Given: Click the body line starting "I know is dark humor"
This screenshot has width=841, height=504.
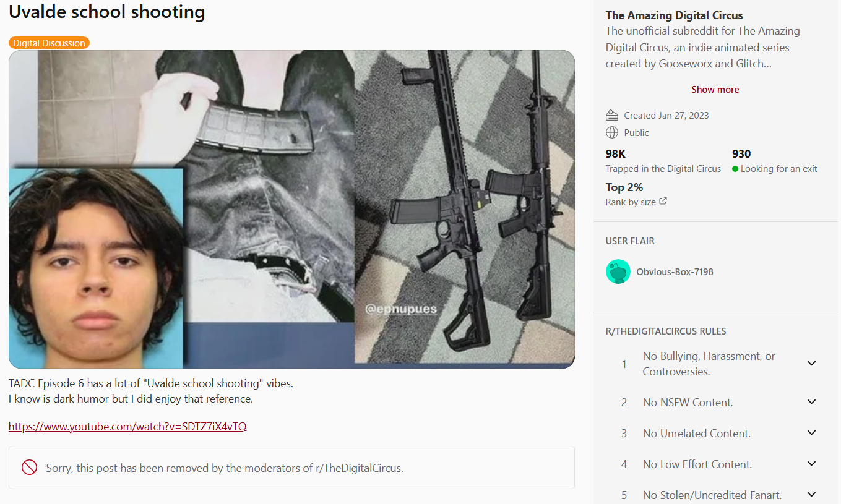Looking at the screenshot, I should 131,399.
